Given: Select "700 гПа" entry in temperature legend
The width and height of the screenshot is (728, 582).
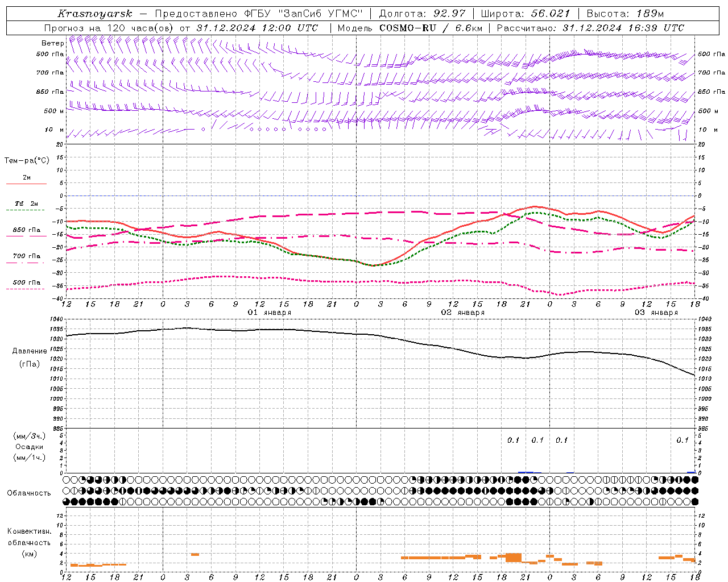Looking at the screenshot, I should click(27, 256).
